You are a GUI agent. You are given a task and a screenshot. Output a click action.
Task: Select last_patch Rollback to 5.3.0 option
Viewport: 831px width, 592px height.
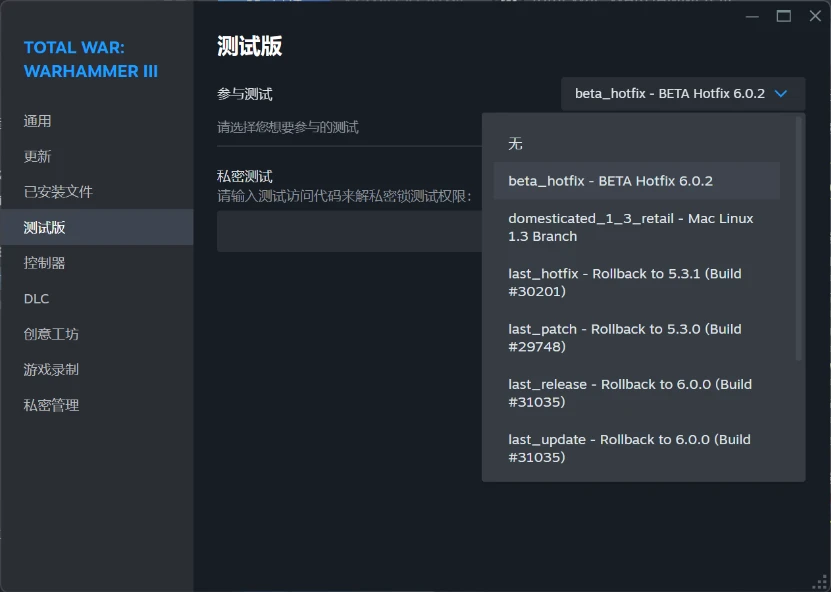[636, 338]
